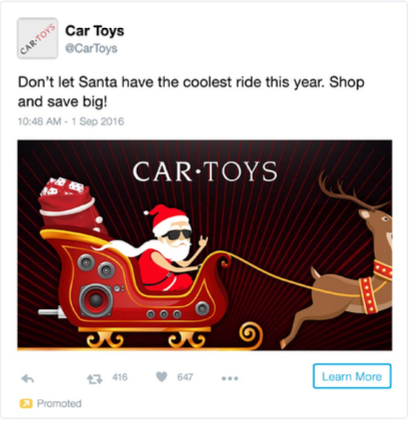Like the tweet with the heart icon

(162, 377)
